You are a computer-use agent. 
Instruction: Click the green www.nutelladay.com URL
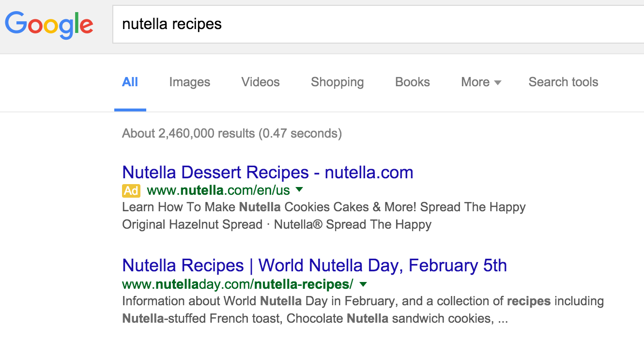click(237, 283)
